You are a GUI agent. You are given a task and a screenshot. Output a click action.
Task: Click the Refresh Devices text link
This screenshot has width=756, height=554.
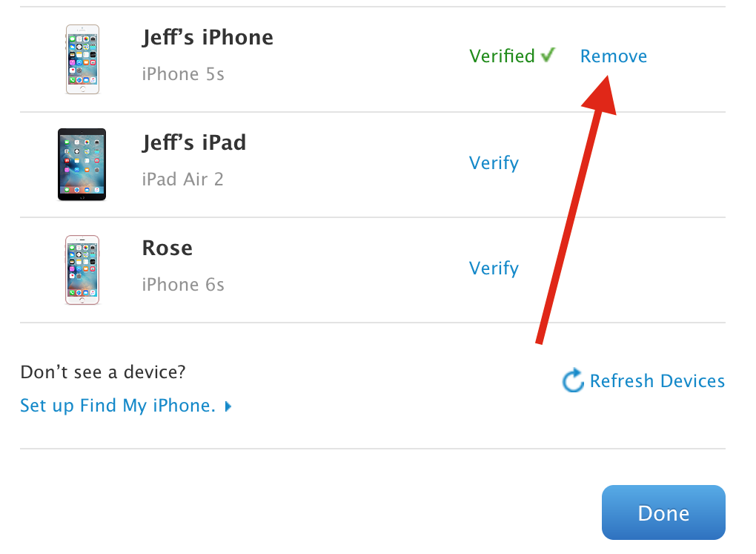tap(657, 380)
